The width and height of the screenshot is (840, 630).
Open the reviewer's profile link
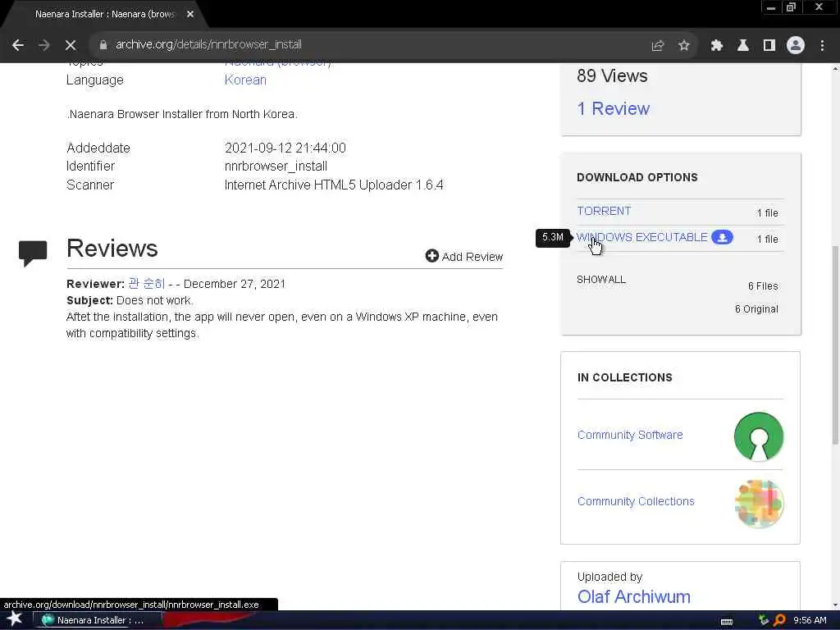pyautogui.click(x=147, y=283)
